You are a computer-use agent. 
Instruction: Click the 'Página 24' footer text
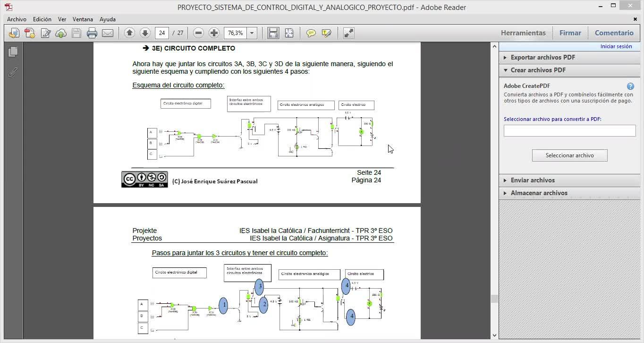click(x=366, y=180)
